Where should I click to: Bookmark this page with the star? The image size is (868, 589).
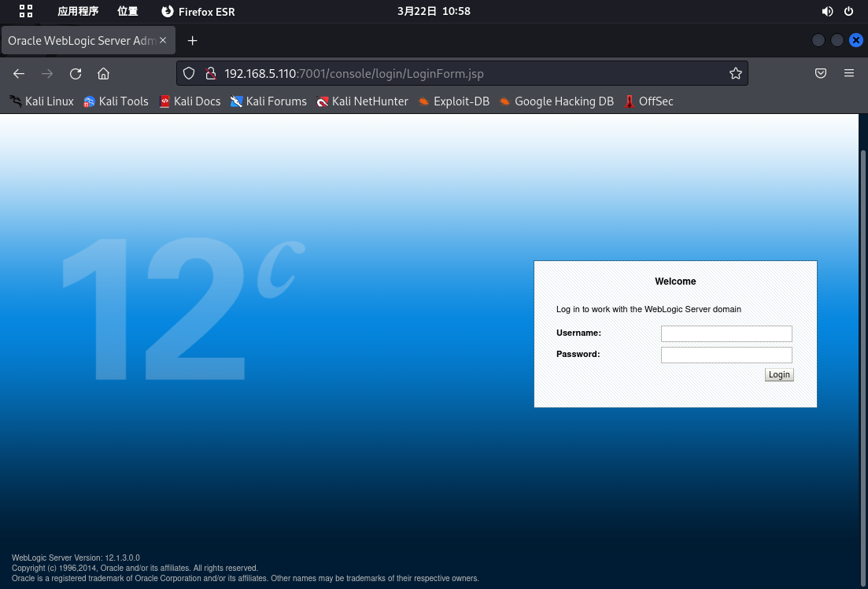click(x=735, y=74)
